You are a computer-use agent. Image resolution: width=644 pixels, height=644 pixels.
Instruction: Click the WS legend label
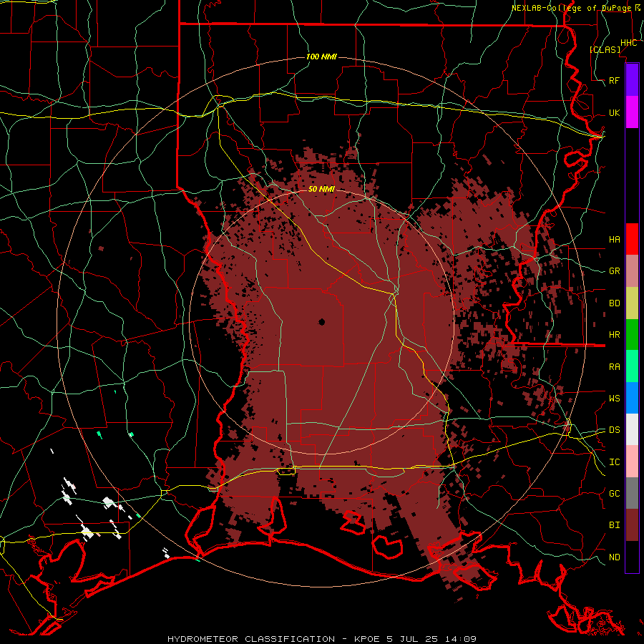click(x=615, y=399)
